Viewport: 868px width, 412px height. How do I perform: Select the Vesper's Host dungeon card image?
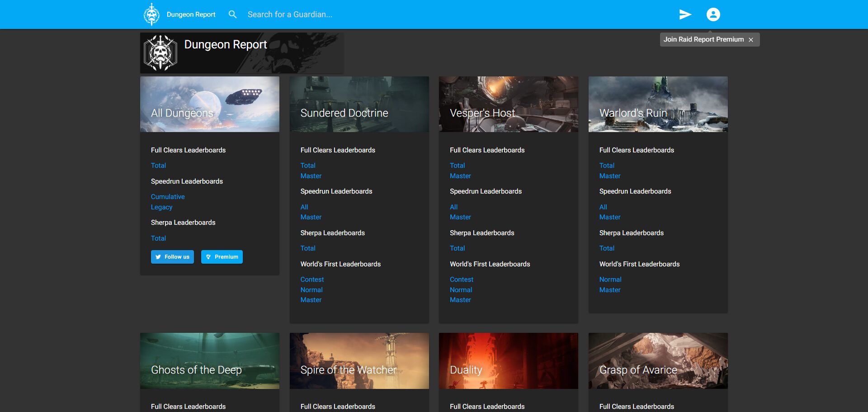pos(508,104)
